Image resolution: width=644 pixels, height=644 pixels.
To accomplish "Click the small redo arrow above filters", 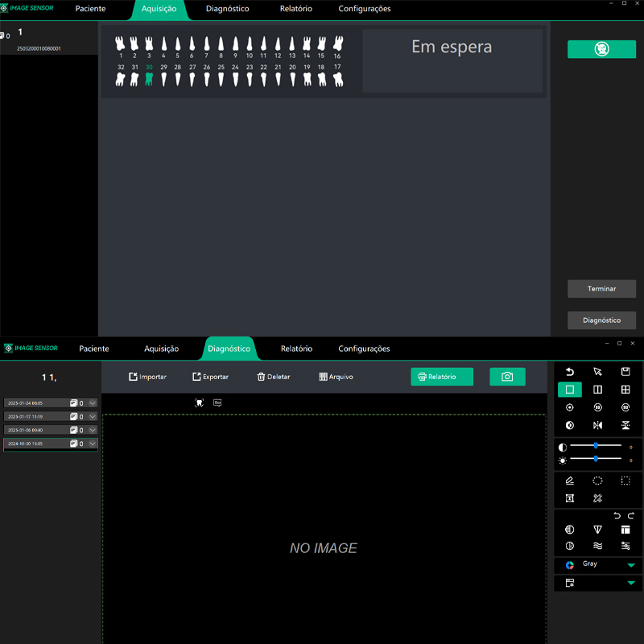I will coord(631,516).
